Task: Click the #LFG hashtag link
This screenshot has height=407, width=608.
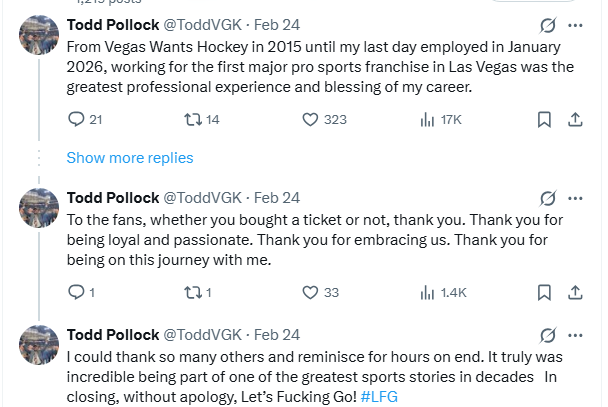Action: [x=379, y=397]
